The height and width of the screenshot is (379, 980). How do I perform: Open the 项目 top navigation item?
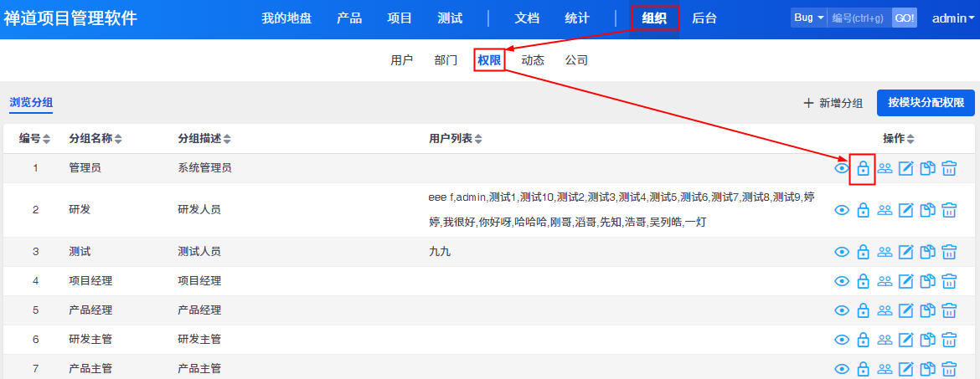point(400,18)
